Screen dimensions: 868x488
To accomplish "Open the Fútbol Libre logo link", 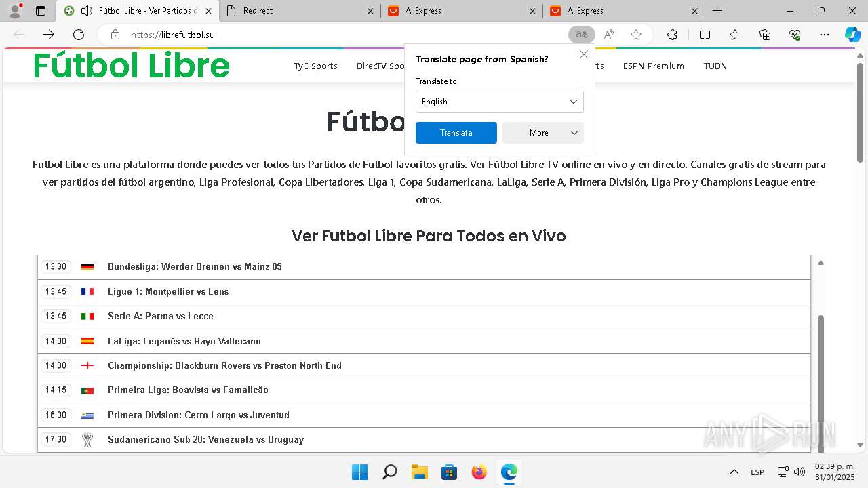I will [132, 66].
